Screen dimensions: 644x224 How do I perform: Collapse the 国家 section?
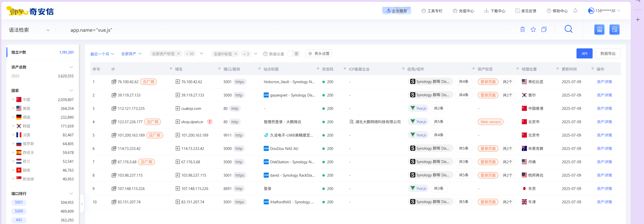click(71, 90)
